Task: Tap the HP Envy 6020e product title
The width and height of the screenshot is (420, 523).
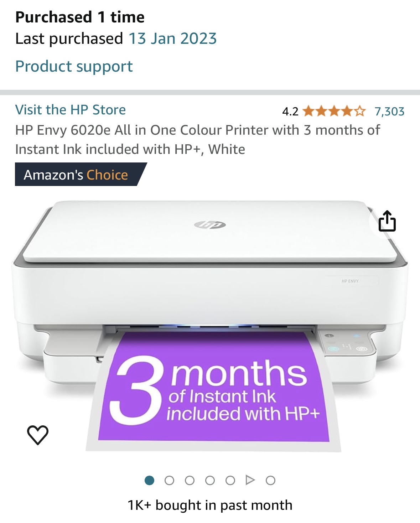Action: (198, 140)
